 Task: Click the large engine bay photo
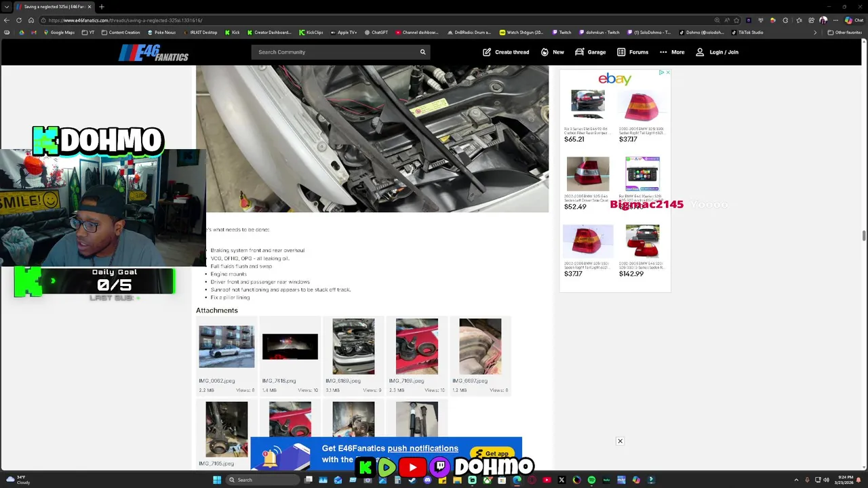click(x=372, y=139)
